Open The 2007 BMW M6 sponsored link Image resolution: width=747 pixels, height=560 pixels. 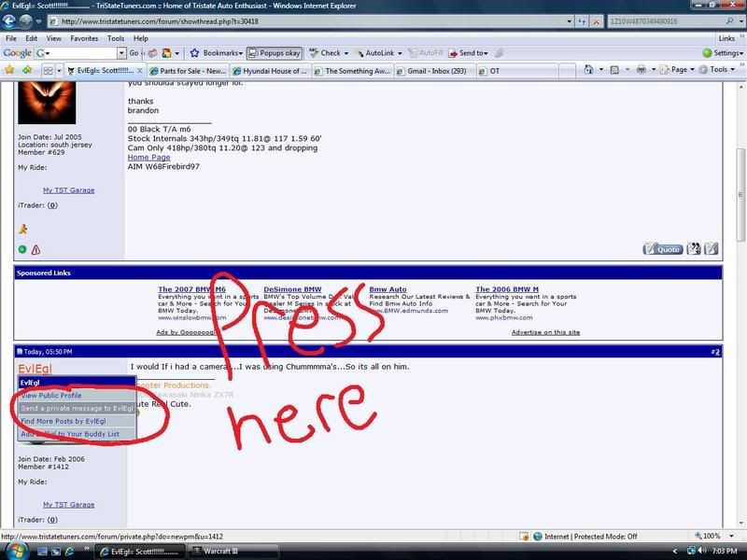pyautogui.click(x=192, y=289)
